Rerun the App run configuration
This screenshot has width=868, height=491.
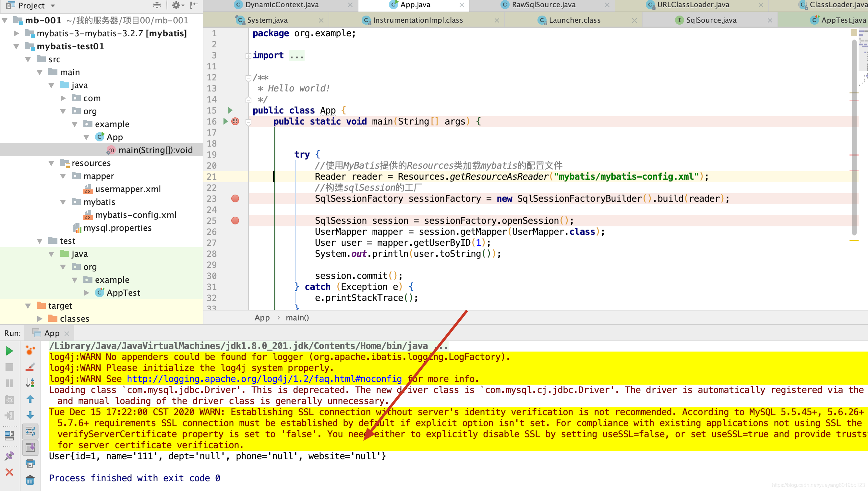[9, 351]
